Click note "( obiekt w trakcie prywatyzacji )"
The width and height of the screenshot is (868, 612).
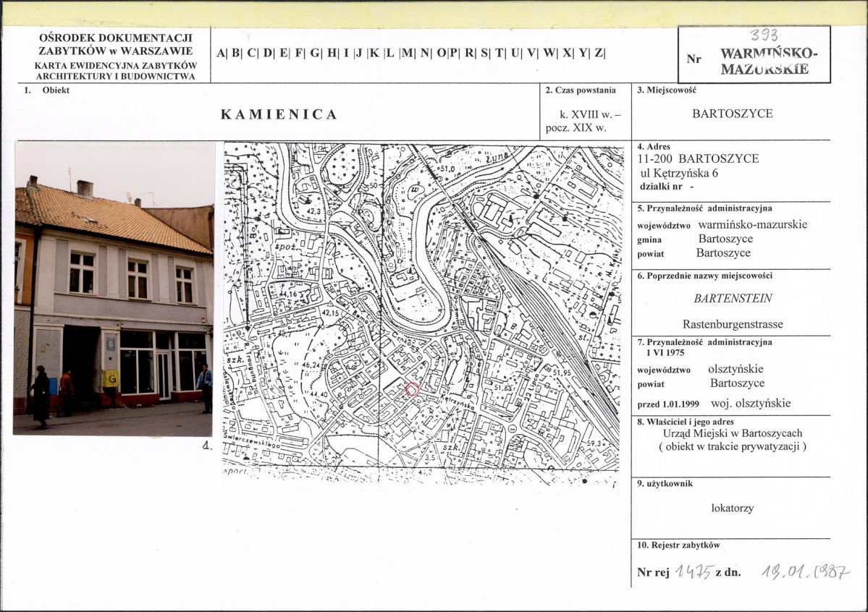(x=733, y=446)
